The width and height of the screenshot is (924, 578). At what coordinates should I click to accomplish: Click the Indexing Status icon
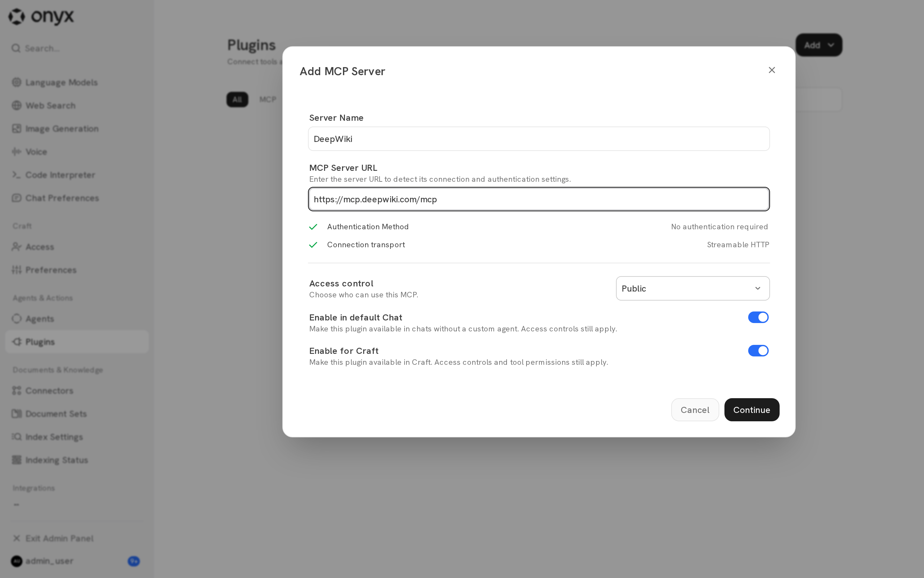click(16, 460)
